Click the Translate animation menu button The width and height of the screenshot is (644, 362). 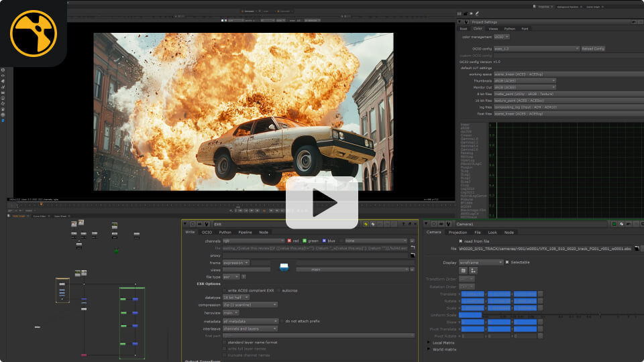[x=541, y=294]
